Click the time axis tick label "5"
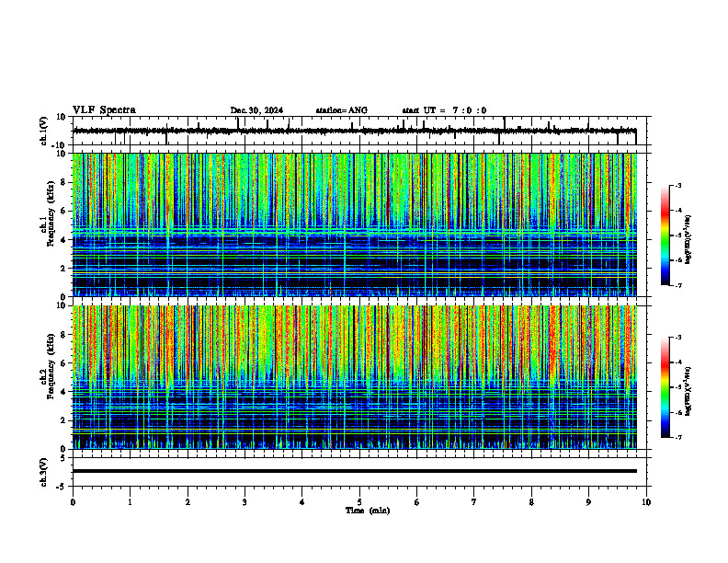 tap(359, 502)
